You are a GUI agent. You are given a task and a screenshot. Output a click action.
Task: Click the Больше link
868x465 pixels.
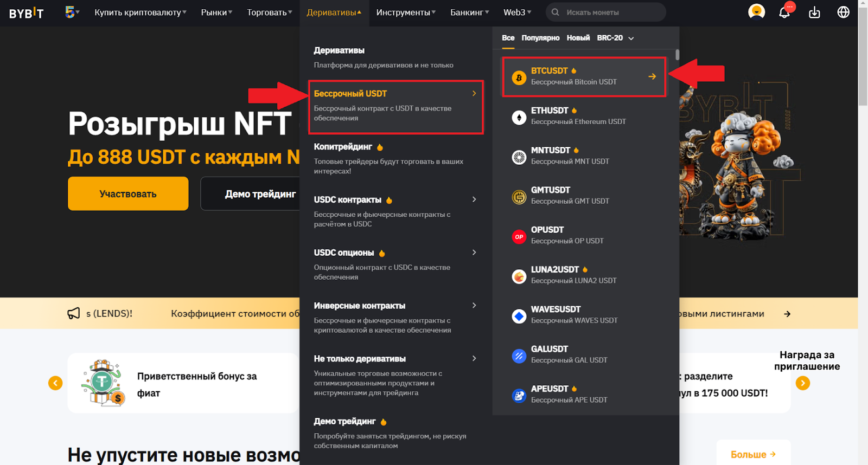coord(753,454)
